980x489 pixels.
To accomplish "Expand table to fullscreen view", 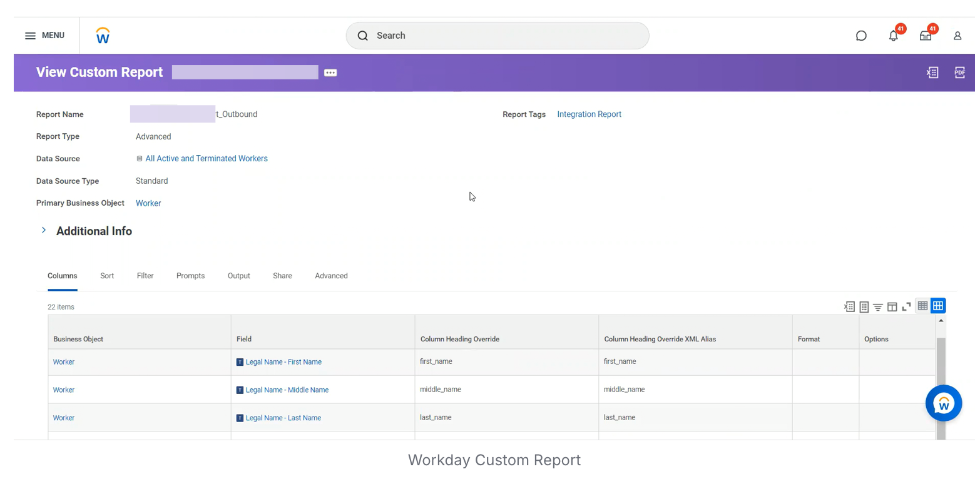I will pyautogui.click(x=906, y=306).
